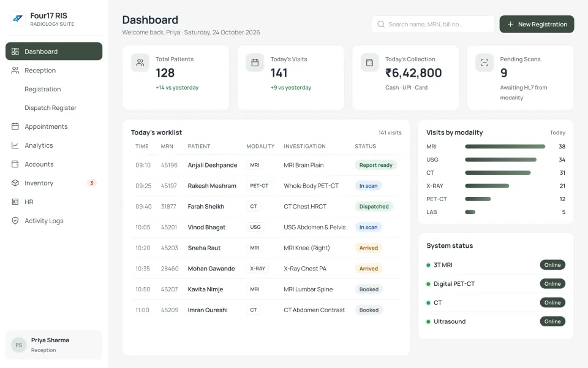
Task: Open the Inventory section
Action: pyautogui.click(x=54, y=183)
